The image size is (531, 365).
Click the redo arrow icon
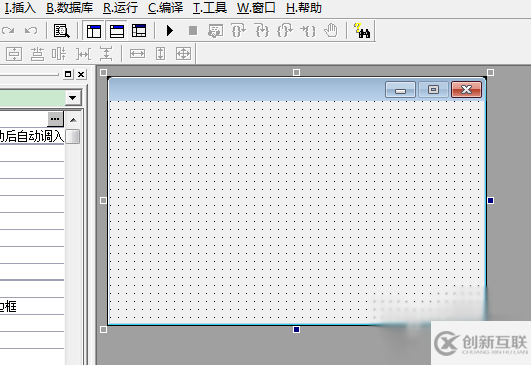8,31
